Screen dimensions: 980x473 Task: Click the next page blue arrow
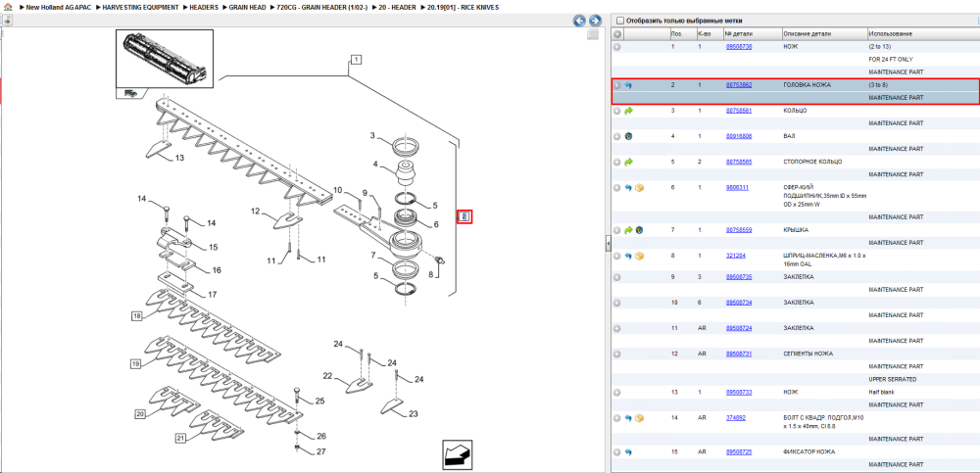tap(595, 21)
